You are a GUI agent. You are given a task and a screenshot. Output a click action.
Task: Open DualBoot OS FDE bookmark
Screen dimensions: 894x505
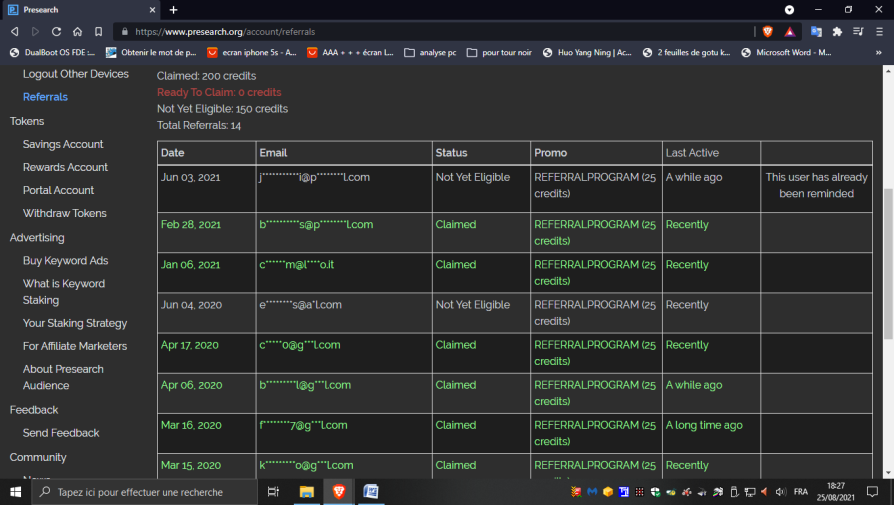coord(52,52)
